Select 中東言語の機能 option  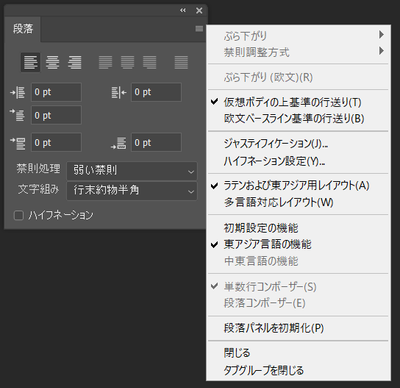[298, 261]
